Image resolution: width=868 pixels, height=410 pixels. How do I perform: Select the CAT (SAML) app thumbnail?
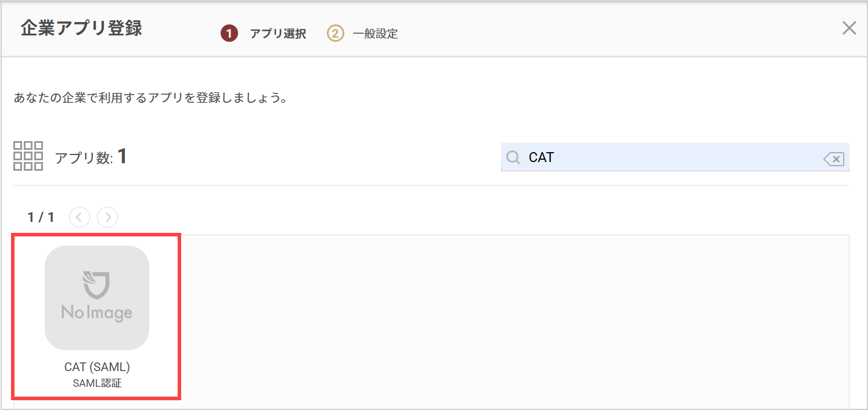[97, 298]
